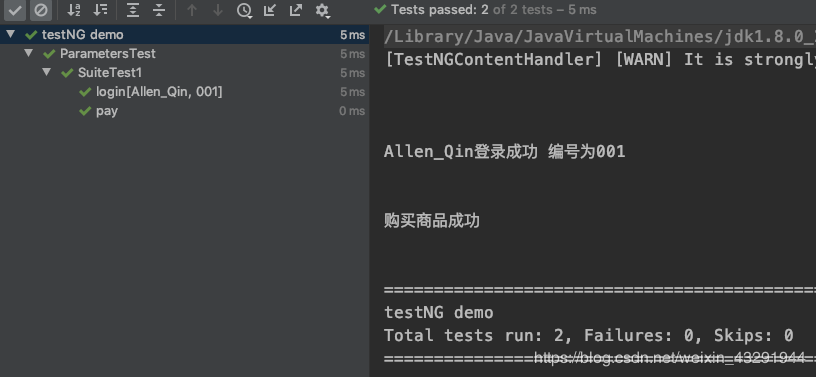Toggle the Show Ignored tests button
Image resolution: width=816 pixels, height=377 pixels.
[x=41, y=10]
